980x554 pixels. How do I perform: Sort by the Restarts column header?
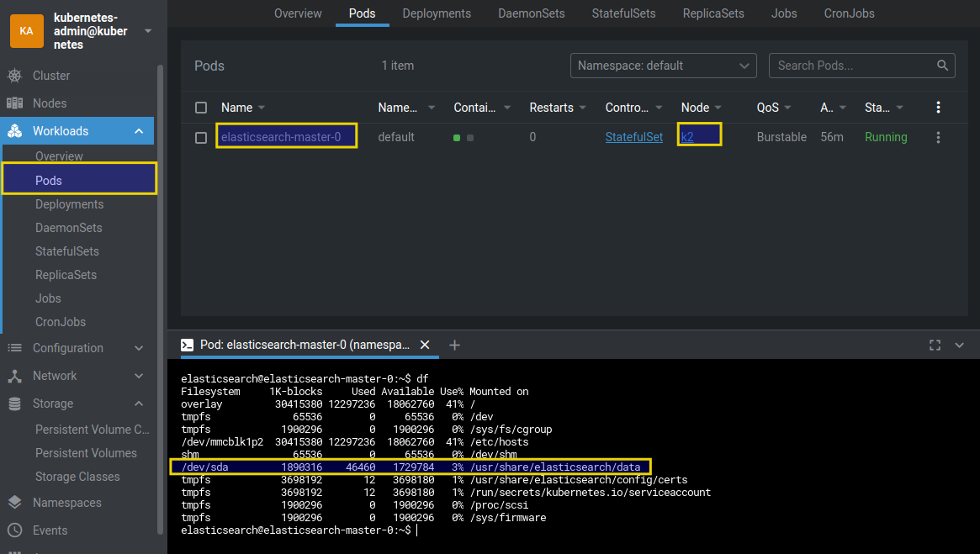tap(551, 108)
